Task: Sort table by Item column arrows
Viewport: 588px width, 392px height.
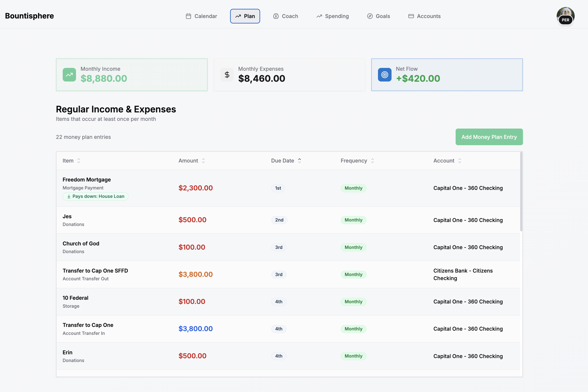Action: tap(79, 161)
